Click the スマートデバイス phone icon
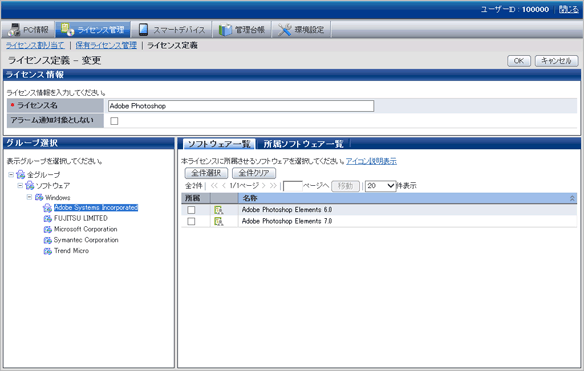The width and height of the screenshot is (584, 371). [x=143, y=29]
